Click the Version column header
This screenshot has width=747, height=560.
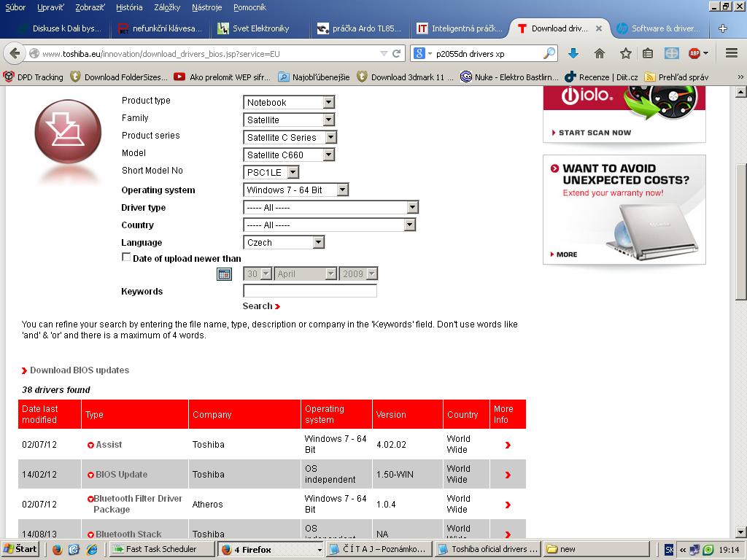point(408,414)
